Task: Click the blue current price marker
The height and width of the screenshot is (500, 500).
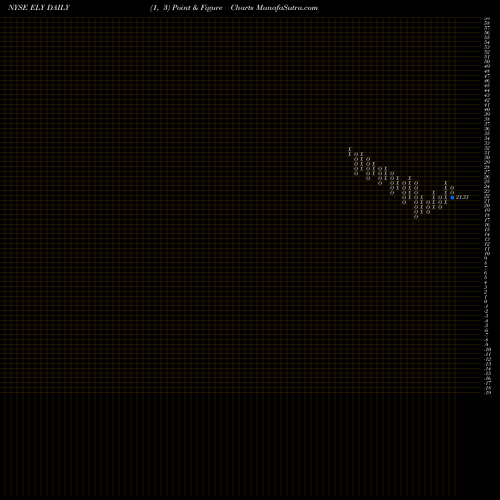Action: pos(452,197)
